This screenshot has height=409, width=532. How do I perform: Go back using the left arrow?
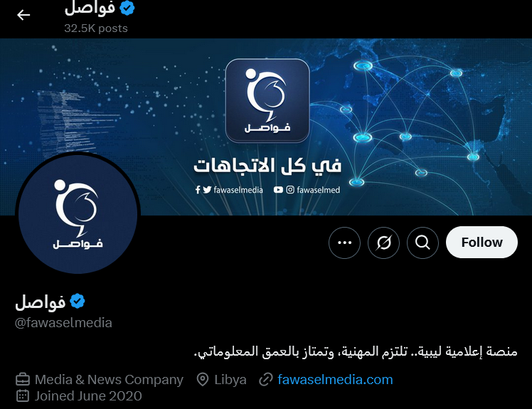[x=23, y=15]
